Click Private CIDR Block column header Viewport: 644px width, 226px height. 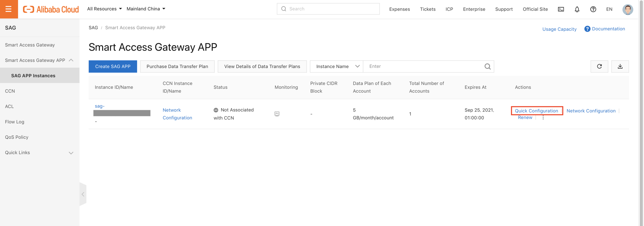(x=324, y=87)
